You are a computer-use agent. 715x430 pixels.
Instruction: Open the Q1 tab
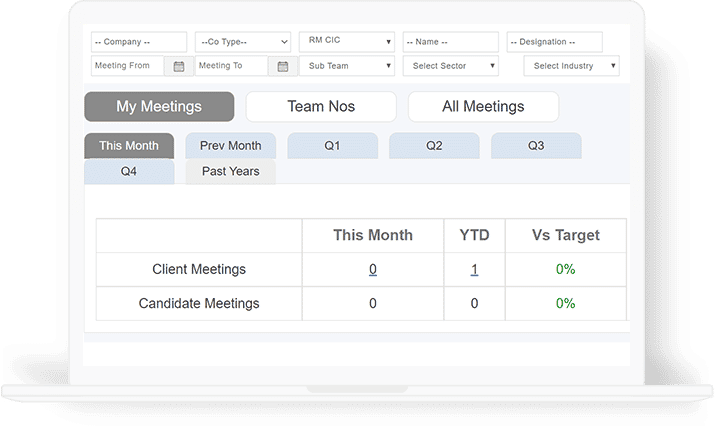(333, 146)
